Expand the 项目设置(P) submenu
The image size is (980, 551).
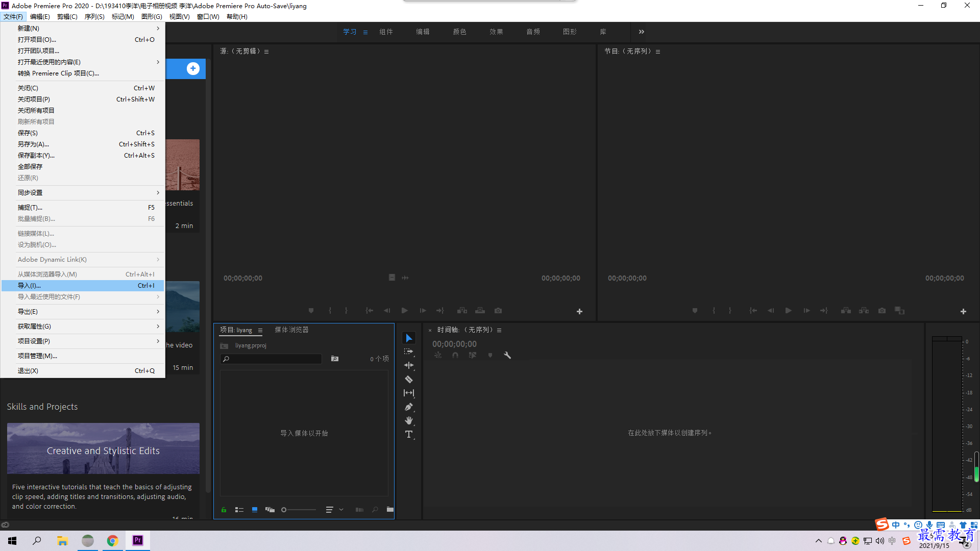(83, 341)
